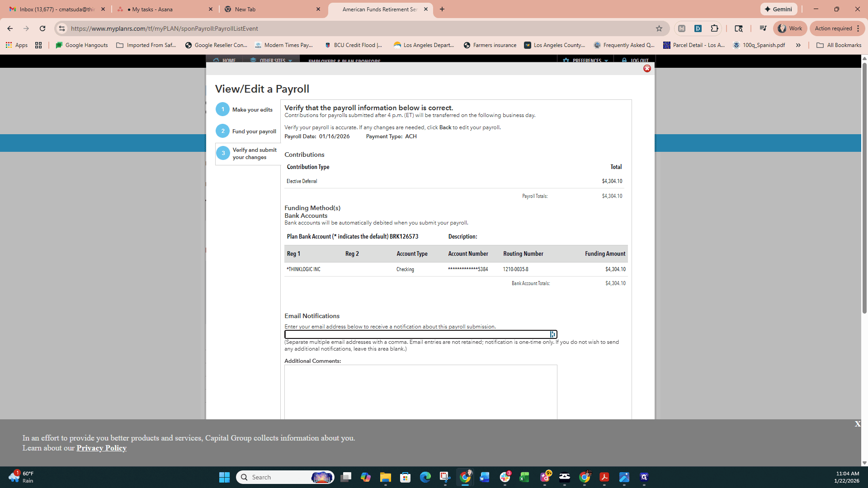Click the page vertical scrollbar
The height and width of the screenshot is (488, 868).
(x=864, y=188)
